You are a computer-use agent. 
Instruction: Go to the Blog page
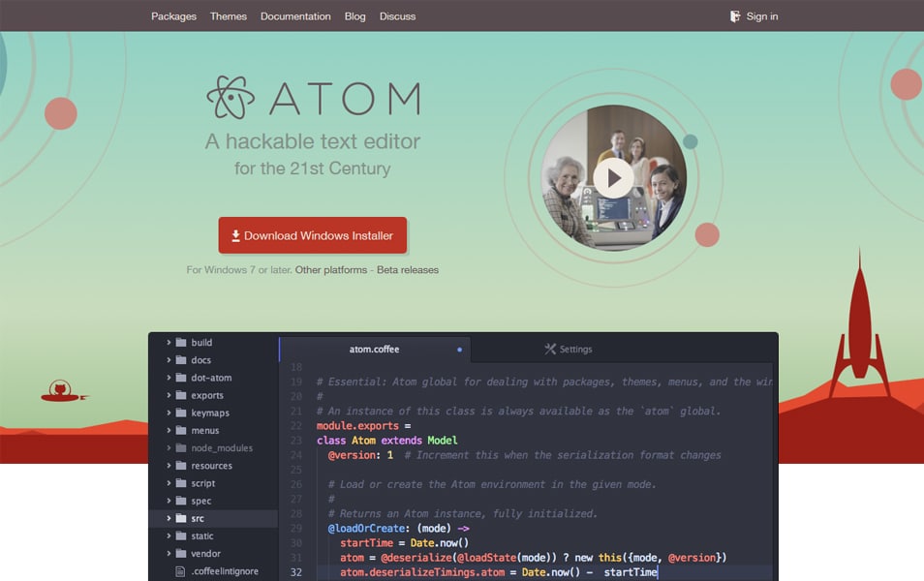[x=354, y=16]
